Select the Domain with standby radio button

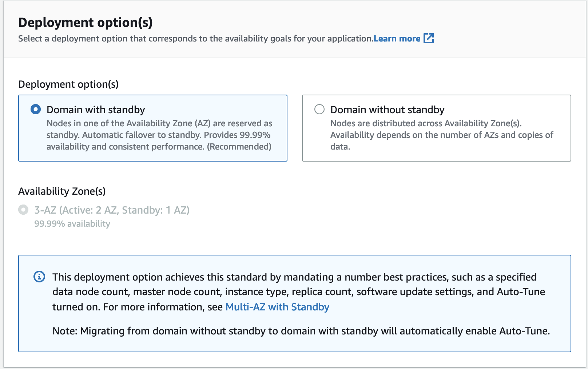click(x=36, y=109)
